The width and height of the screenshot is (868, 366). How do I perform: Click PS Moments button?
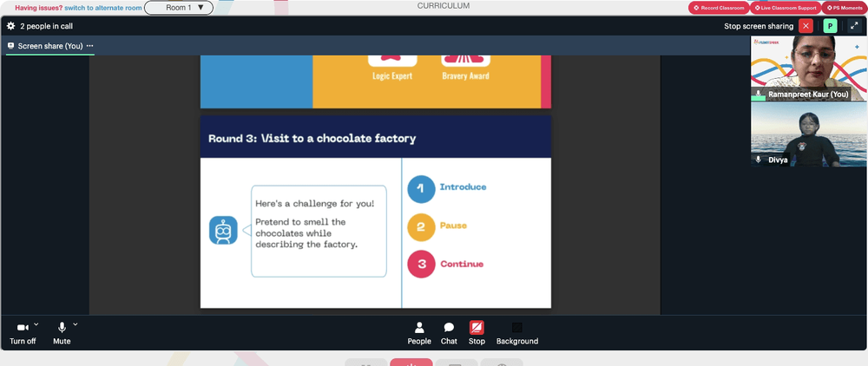pos(845,8)
